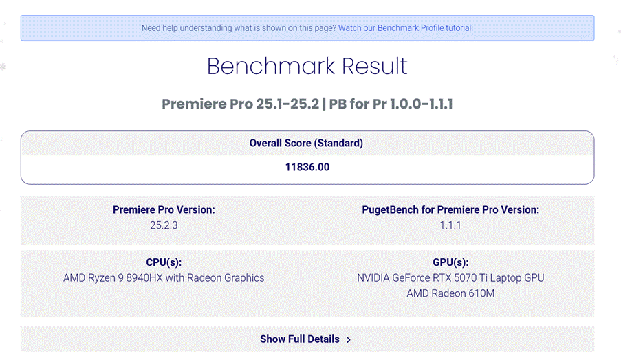This screenshot has width=621, height=364.
Task: Click the snowflake decoration at left edge
Action: click(x=3, y=67)
